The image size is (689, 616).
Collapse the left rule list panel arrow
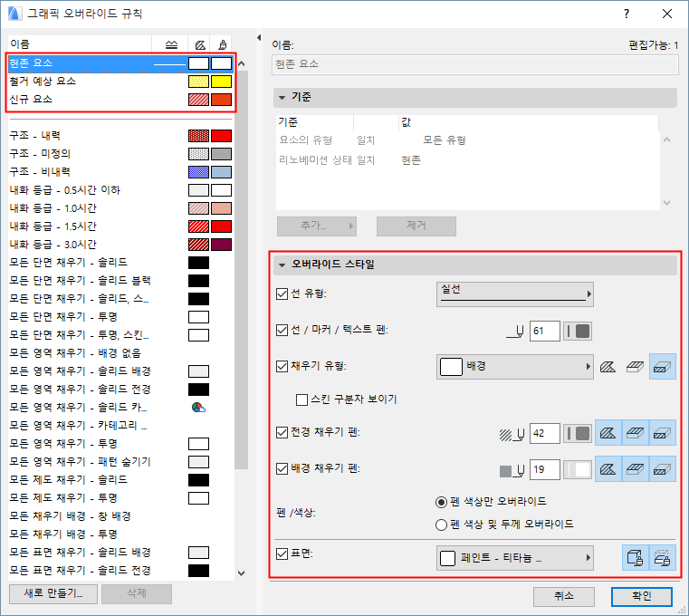coord(259,38)
